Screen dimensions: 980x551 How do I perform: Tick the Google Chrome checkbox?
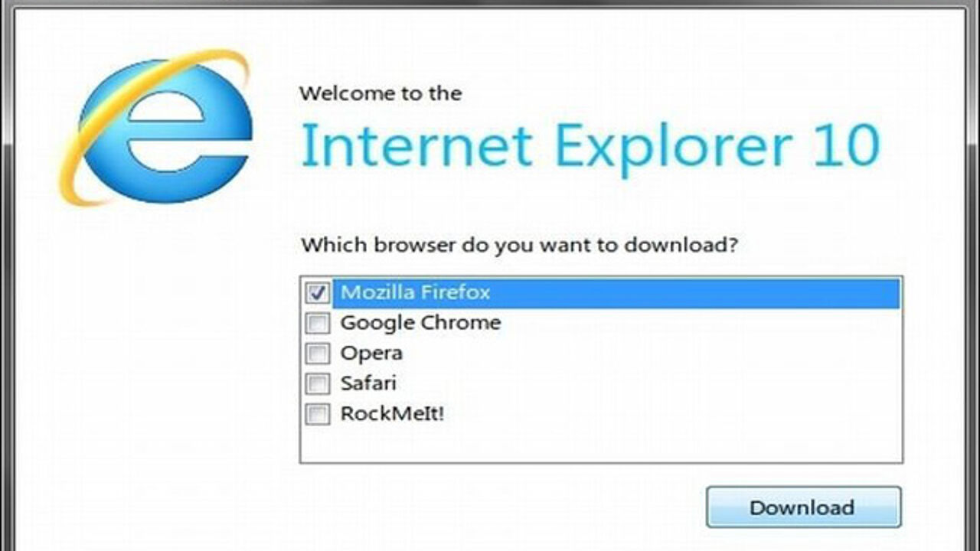pos(317,324)
